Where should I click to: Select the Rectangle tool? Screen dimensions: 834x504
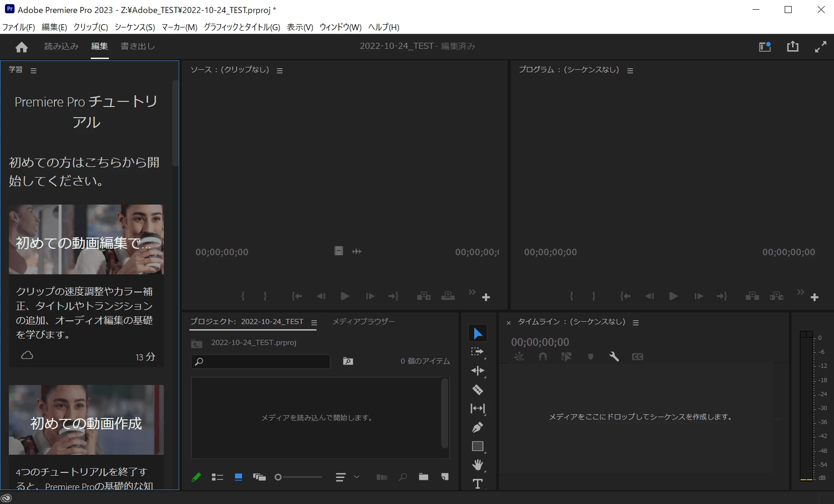click(478, 446)
